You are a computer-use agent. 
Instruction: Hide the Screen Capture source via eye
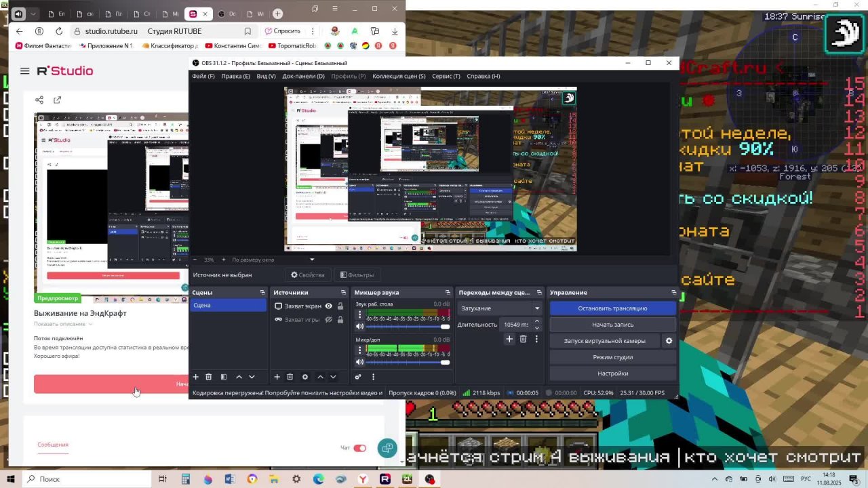tap(329, 306)
